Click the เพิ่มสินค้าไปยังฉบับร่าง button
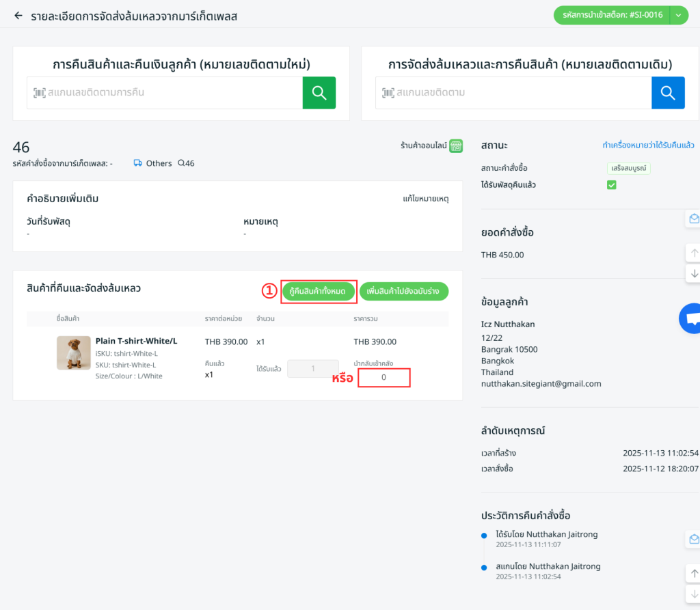 [403, 292]
